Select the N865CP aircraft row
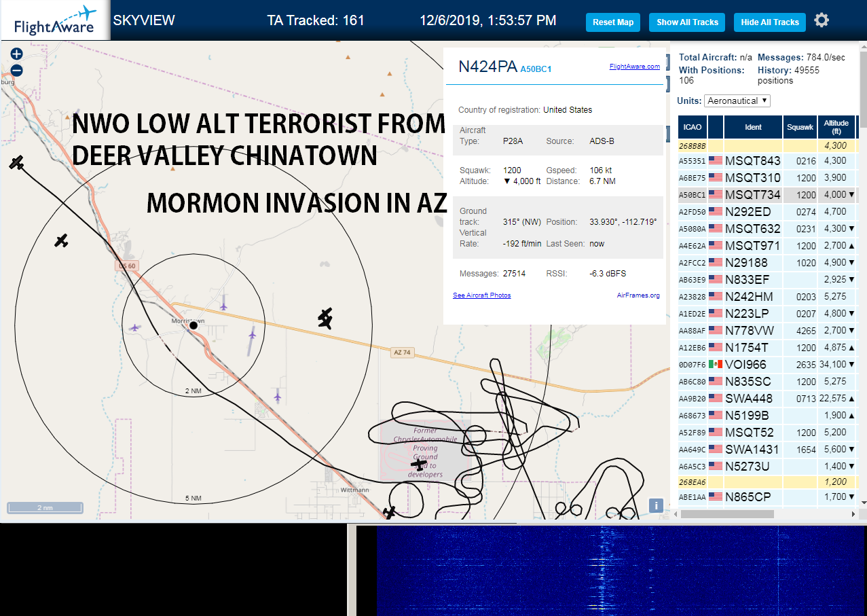Image resolution: width=867 pixels, height=616 pixels. [767, 497]
